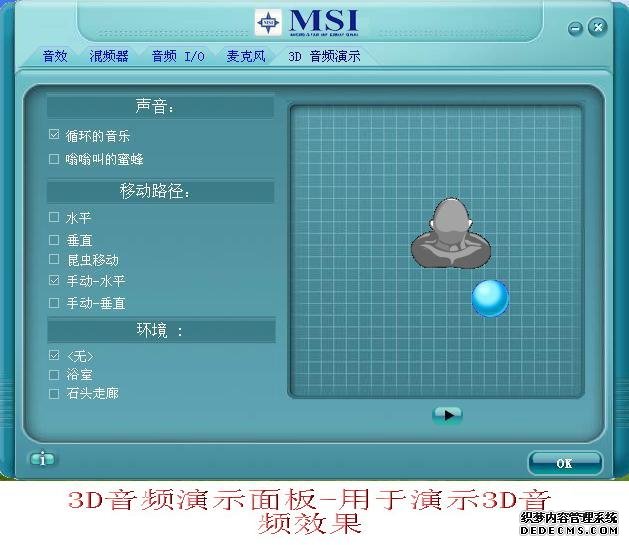
Task: Click the blue sound source ball
Action: click(x=490, y=299)
